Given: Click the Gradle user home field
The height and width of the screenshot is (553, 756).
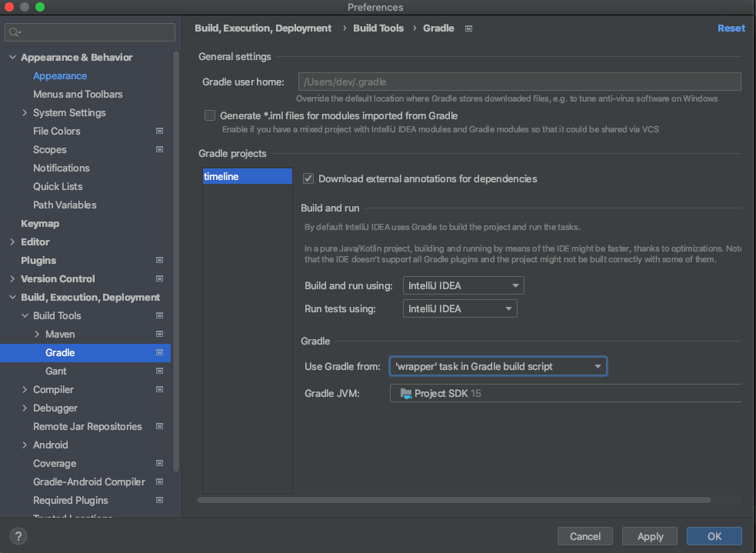Looking at the screenshot, I should point(519,82).
